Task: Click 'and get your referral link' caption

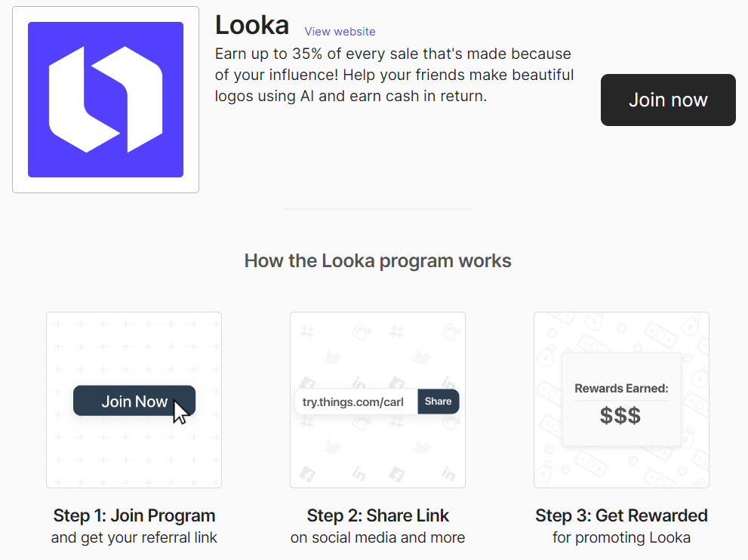Action: tap(134, 537)
